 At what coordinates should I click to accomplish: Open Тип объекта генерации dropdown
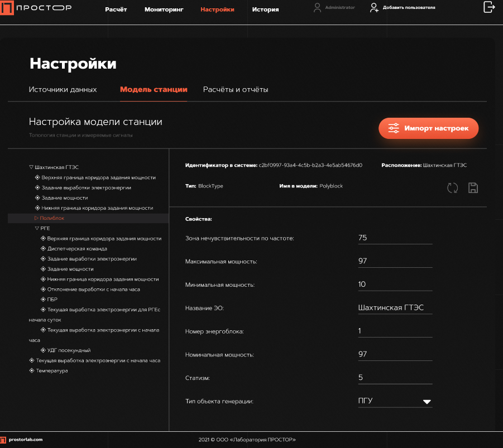tap(427, 401)
